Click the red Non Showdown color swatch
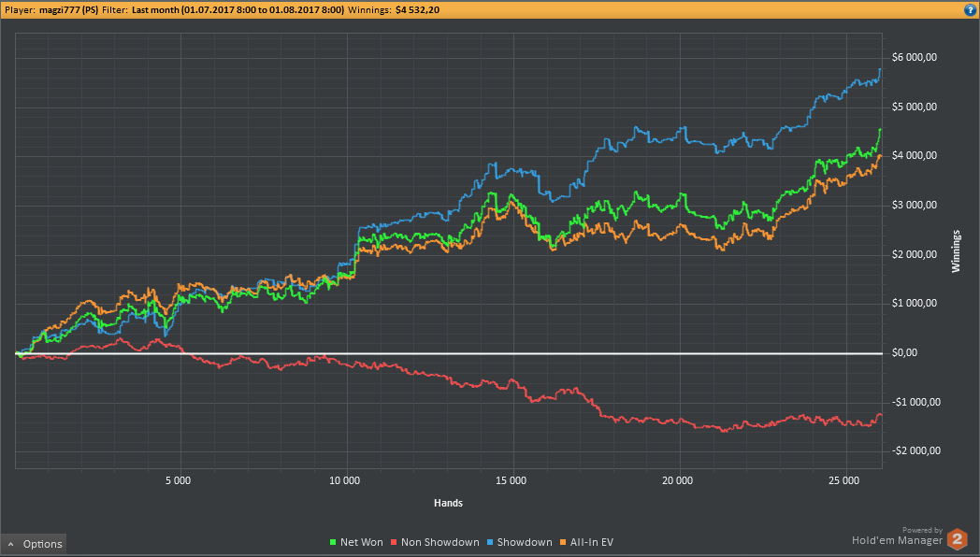This screenshot has width=980, height=557. 393,543
